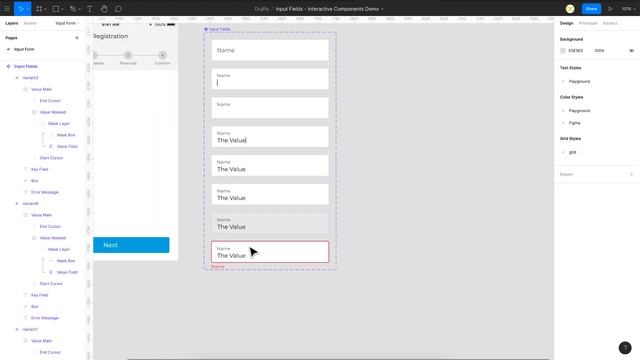Add an export setting with the plus icon

coord(631,174)
